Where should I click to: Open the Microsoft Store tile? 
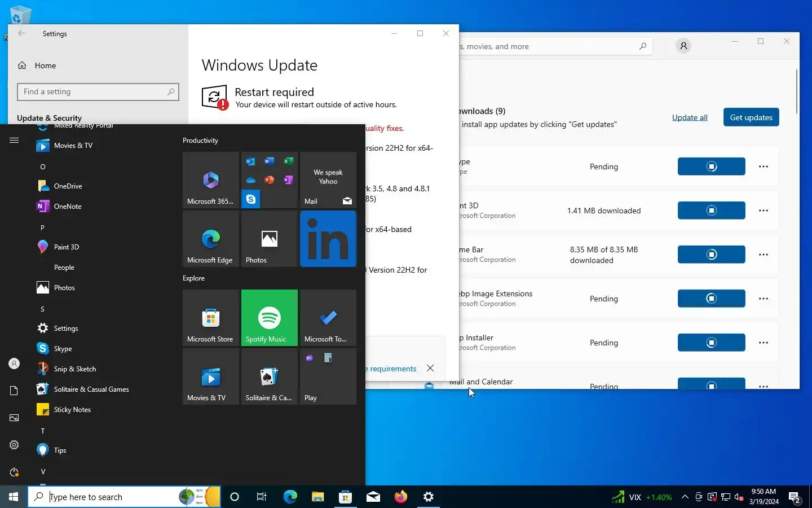(211, 318)
